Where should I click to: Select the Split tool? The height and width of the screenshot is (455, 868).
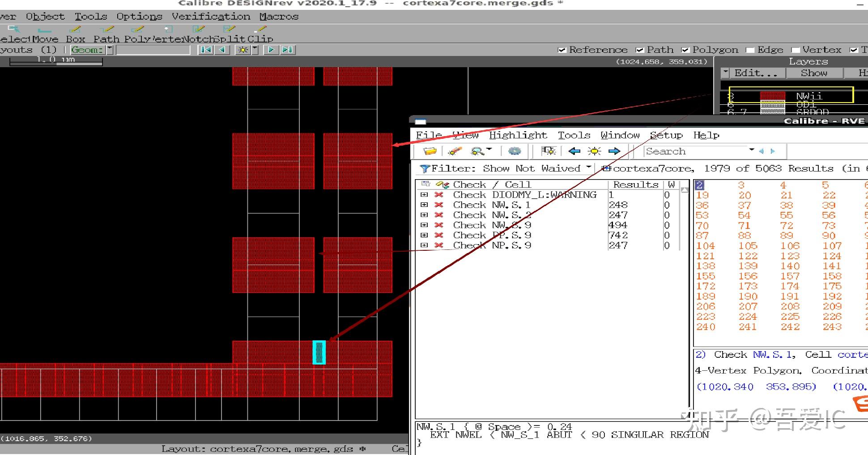pos(229,34)
